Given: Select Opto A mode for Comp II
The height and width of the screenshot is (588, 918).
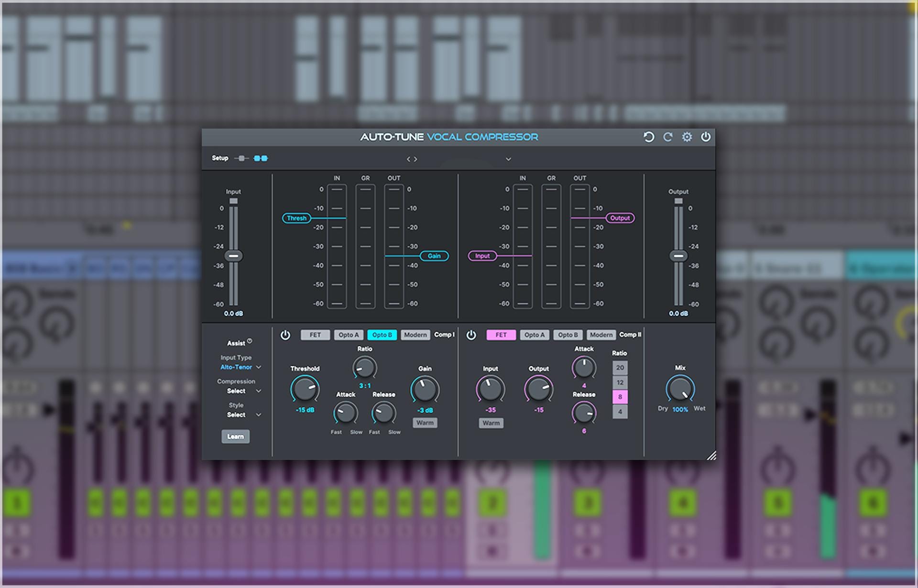Looking at the screenshot, I should 535,335.
